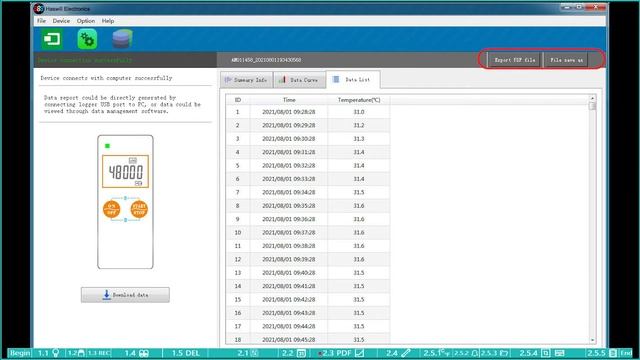Open the Device menu
640x360 pixels.
61,21
